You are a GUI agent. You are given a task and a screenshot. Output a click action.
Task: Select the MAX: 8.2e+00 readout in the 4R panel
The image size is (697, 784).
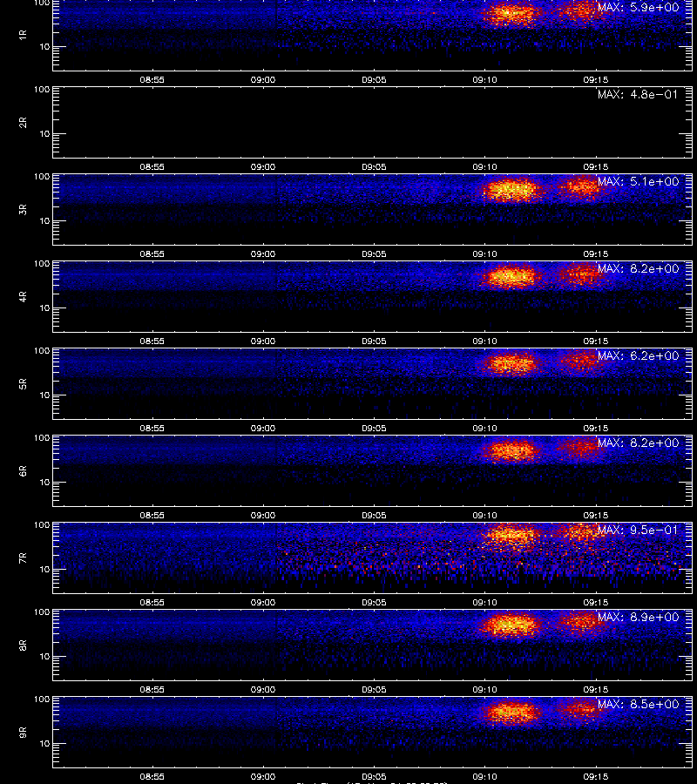(638, 268)
